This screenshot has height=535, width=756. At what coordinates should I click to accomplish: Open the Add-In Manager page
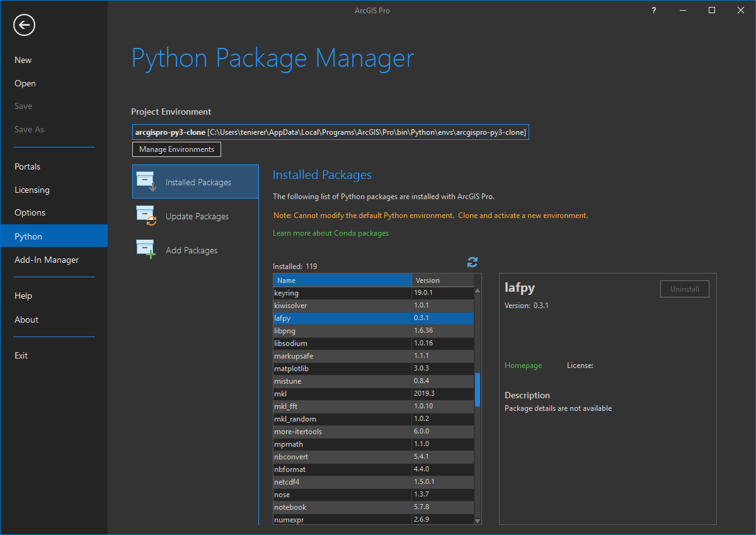point(47,260)
